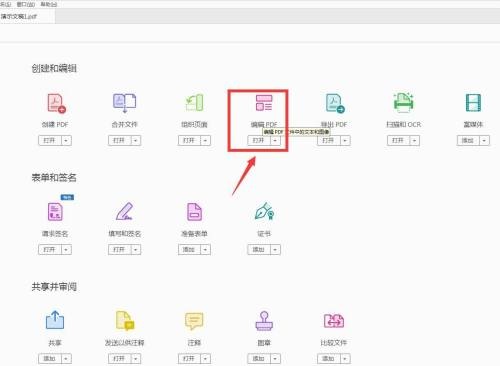Select the Request Signatures (请求签名) icon
The width and height of the screenshot is (500, 366).
[55, 212]
